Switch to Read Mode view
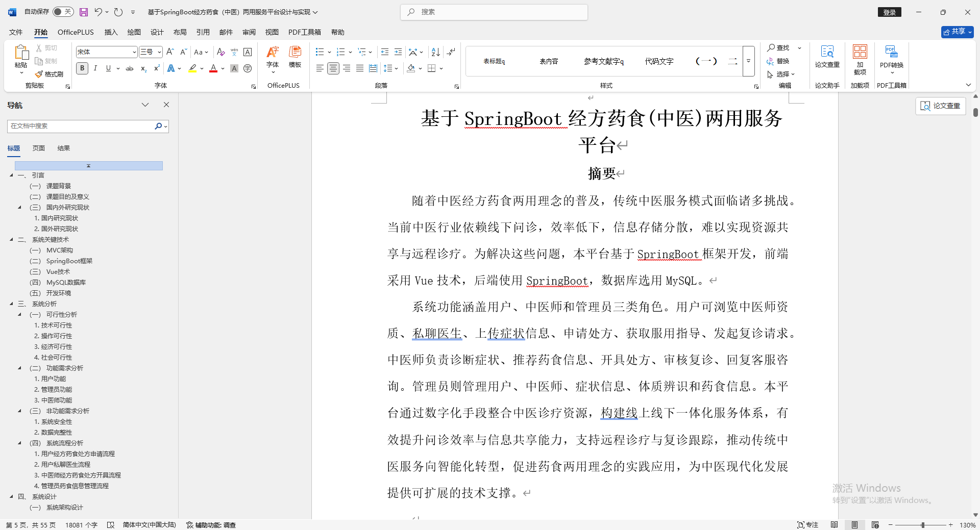This screenshot has width=980, height=530. [835, 525]
